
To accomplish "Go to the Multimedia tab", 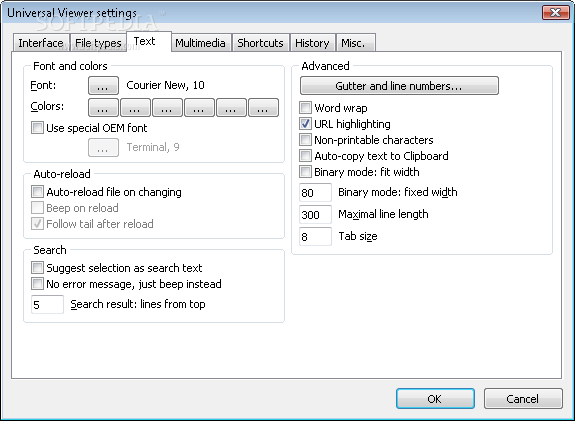I will tap(201, 43).
